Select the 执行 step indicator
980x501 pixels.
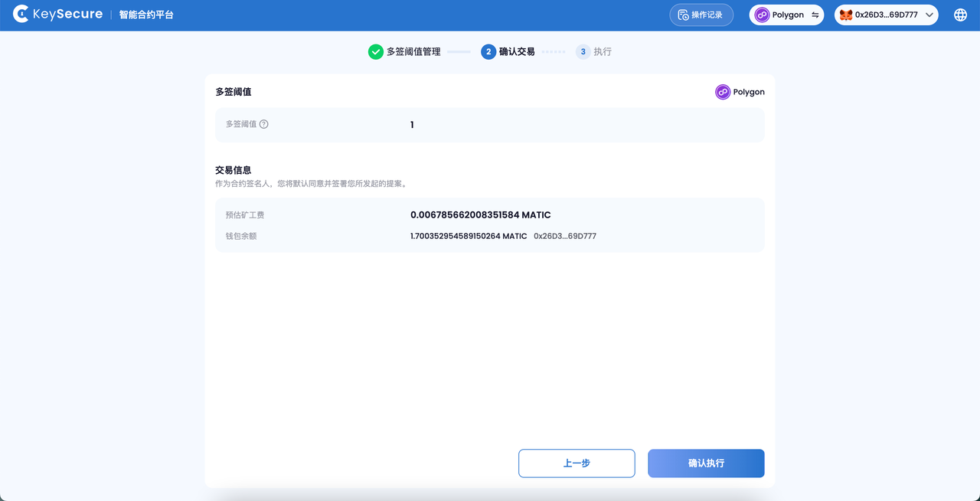coord(583,51)
